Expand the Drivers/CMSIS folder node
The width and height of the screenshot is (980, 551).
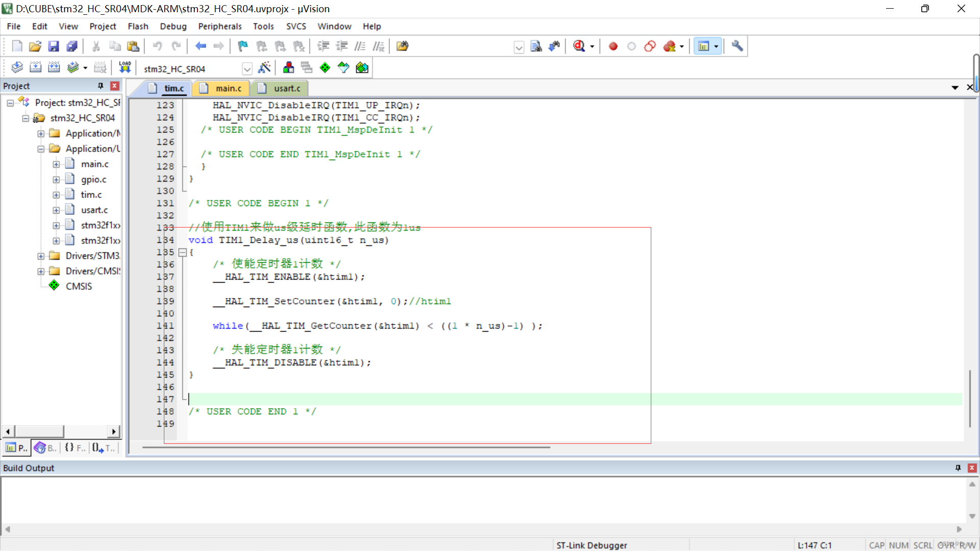tap(41, 271)
